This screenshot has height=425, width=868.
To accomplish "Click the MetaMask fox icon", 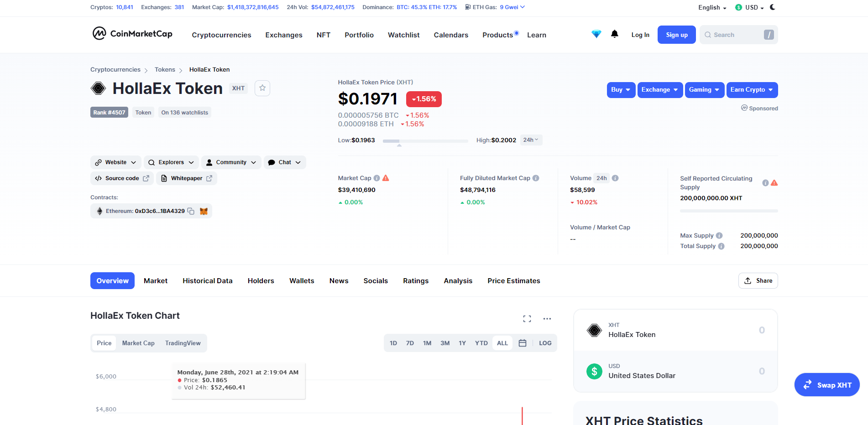I will click(204, 211).
